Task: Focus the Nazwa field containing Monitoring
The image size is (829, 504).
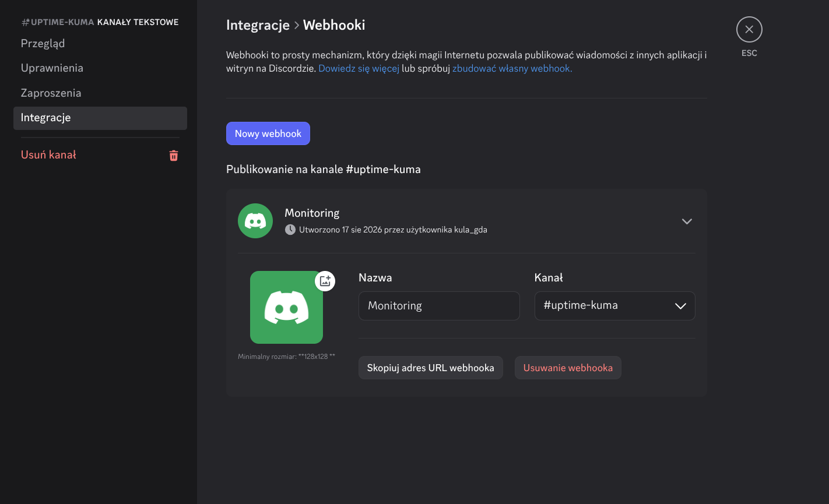Action: [x=439, y=306]
